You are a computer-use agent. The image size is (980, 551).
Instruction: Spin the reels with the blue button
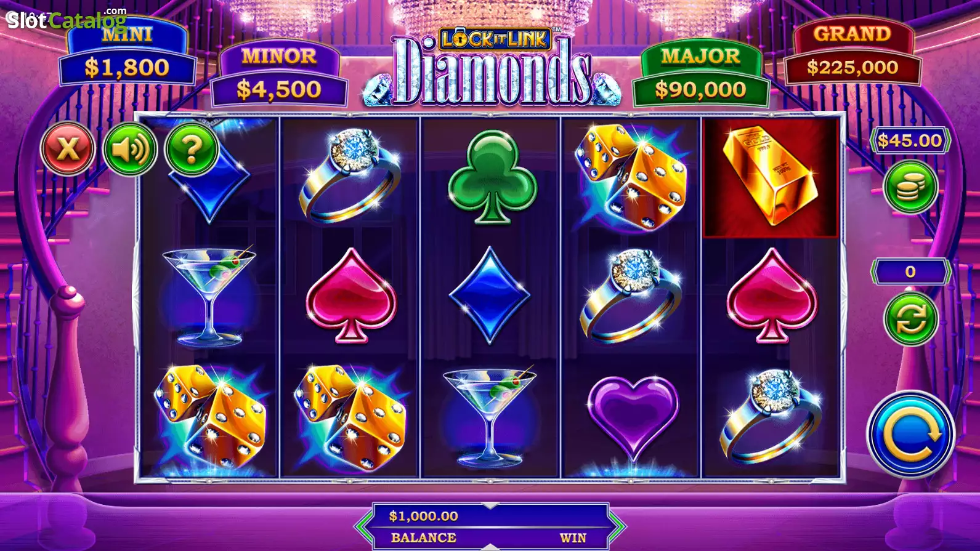[910, 434]
